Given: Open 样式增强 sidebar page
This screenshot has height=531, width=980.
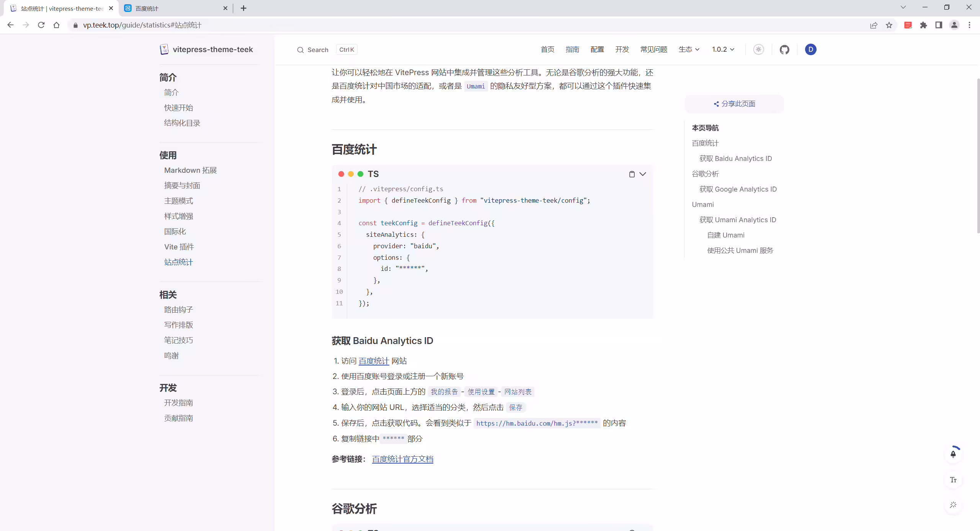Looking at the screenshot, I should click(179, 216).
